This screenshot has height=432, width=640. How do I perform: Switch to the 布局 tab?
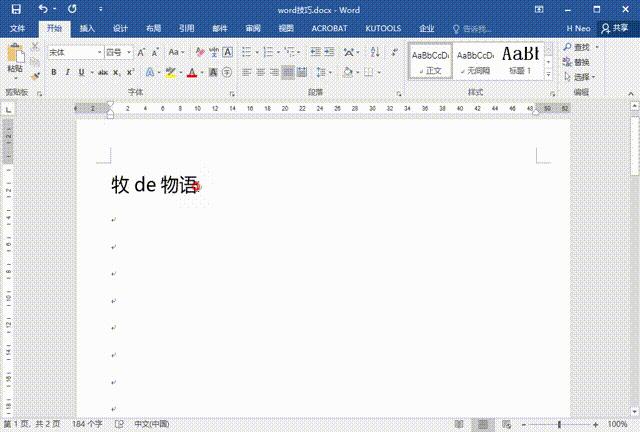153,28
